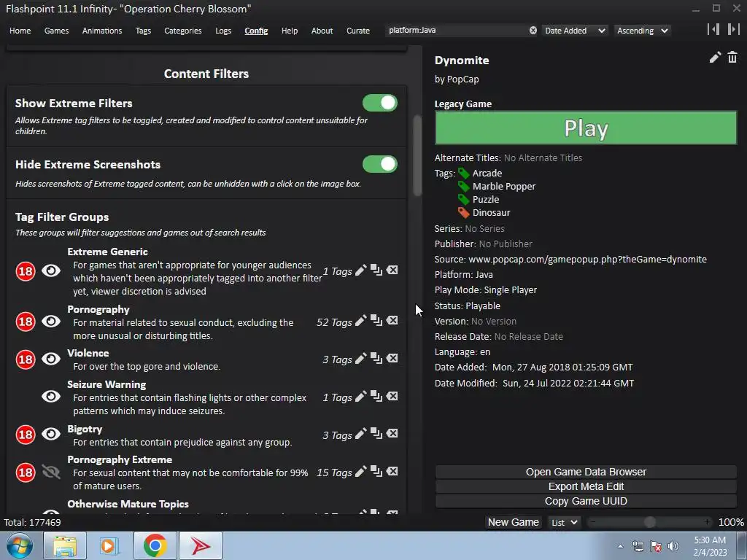Toggle 18+ extreme marker on Extreme Generic

click(26, 271)
